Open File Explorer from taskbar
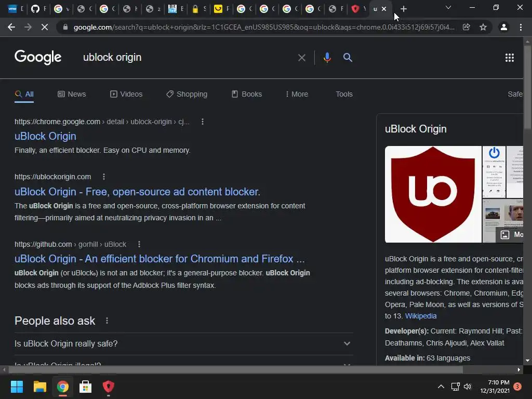The height and width of the screenshot is (399, 532). click(x=39, y=387)
